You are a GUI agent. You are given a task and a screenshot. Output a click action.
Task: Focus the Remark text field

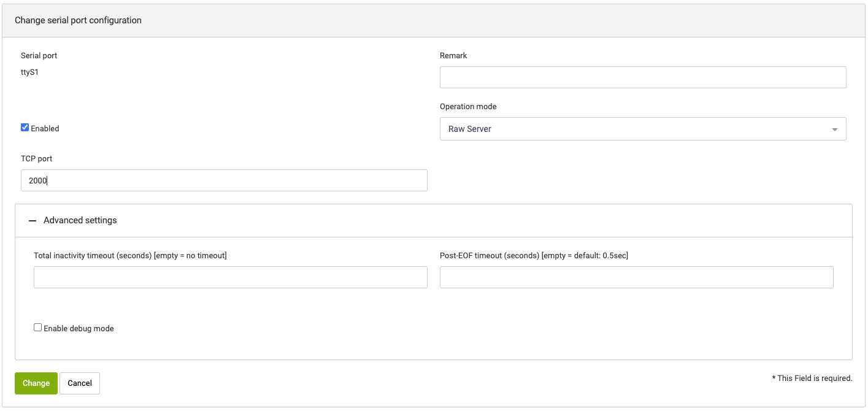coord(642,77)
